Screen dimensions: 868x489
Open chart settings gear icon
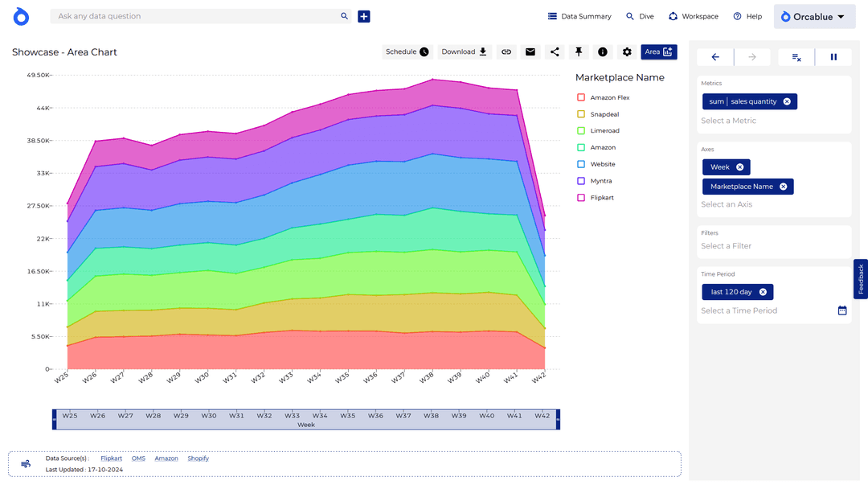coord(627,52)
